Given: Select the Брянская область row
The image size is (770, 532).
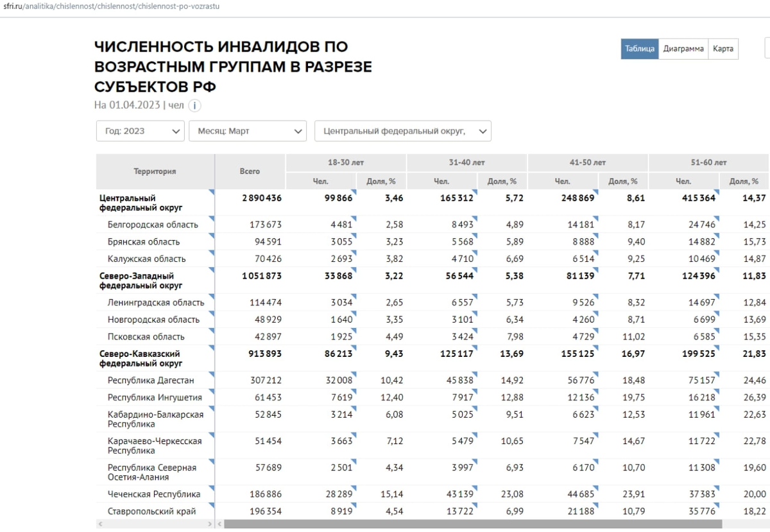Looking at the screenshot, I should (433, 242).
